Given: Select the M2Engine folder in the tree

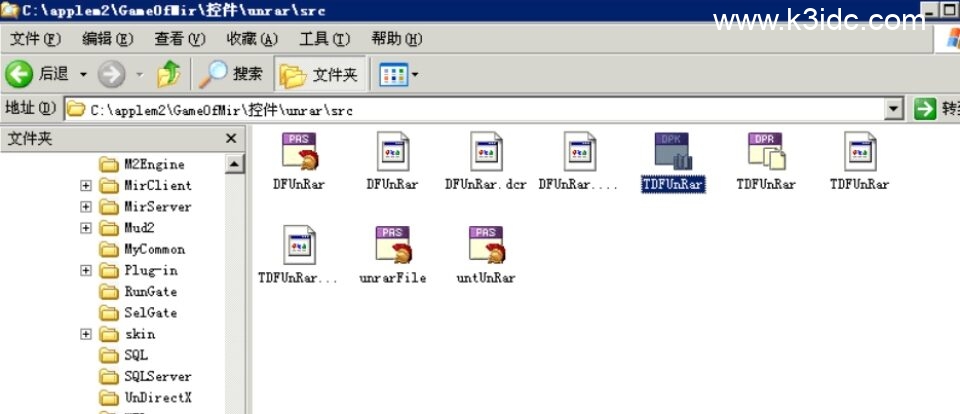Looking at the screenshot, I should point(142,164).
